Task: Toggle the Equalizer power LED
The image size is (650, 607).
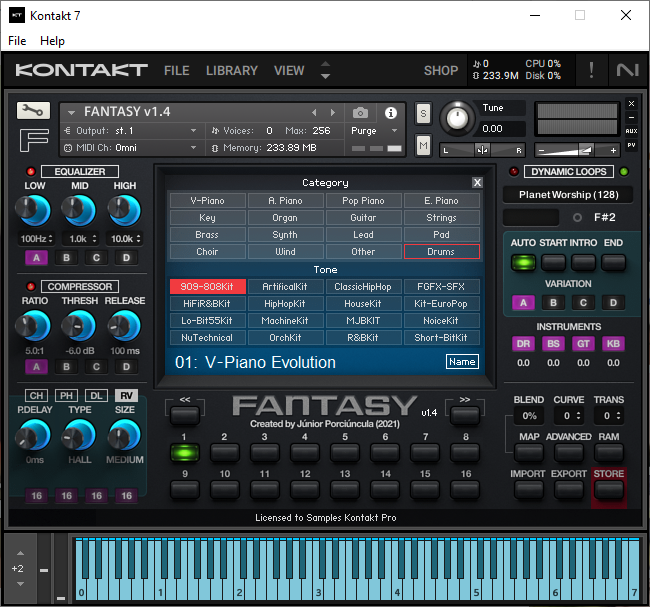Action: 31,171
